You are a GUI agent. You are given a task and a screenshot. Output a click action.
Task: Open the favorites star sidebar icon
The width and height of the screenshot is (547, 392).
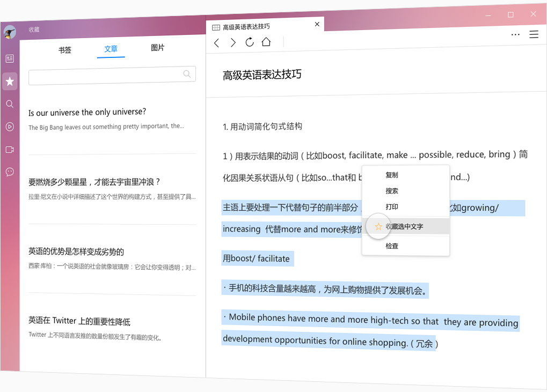pos(10,82)
